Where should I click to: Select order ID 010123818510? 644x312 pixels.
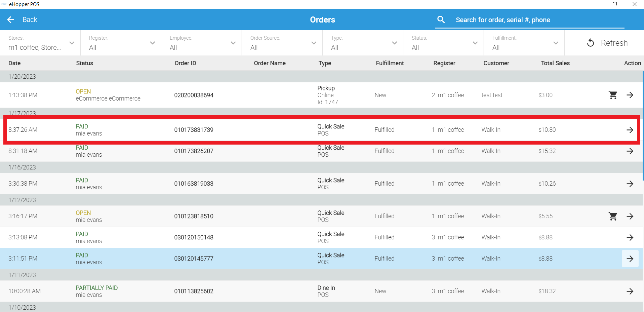click(x=194, y=216)
